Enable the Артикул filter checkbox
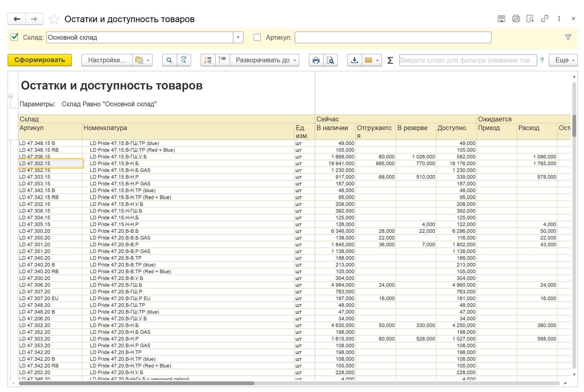The width and height of the screenshot is (584, 392). click(x=257, y=37)
